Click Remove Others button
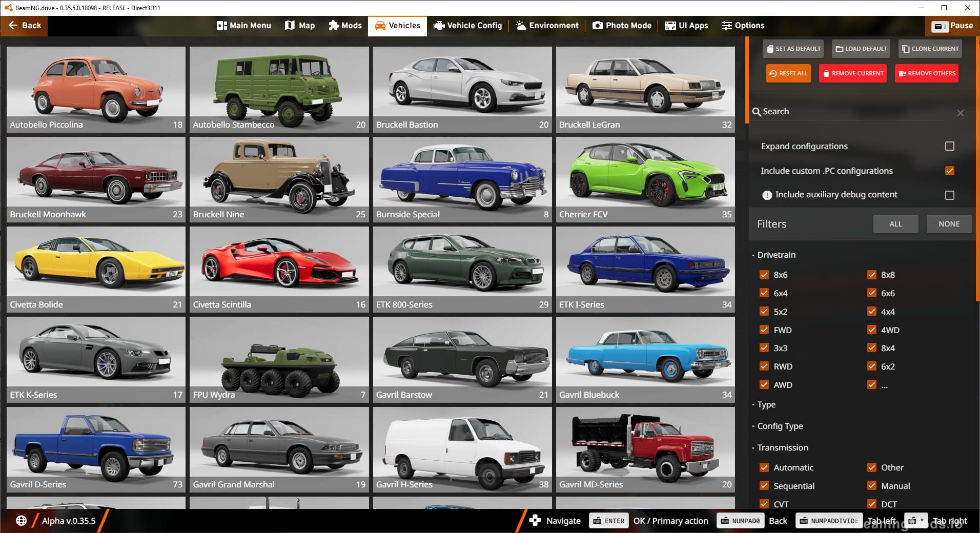The width and height of the screenshot is (980, 533). pyautogui.click(x=927, y=73)
